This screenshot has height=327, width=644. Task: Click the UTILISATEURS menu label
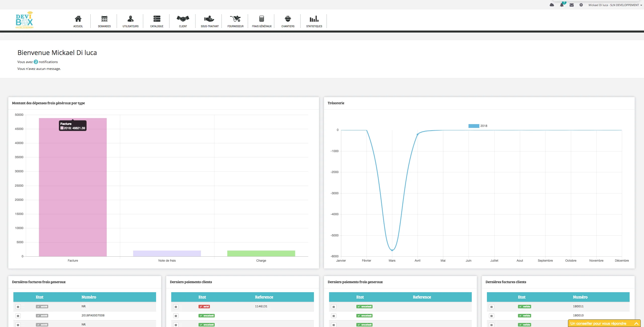[131, 26]
